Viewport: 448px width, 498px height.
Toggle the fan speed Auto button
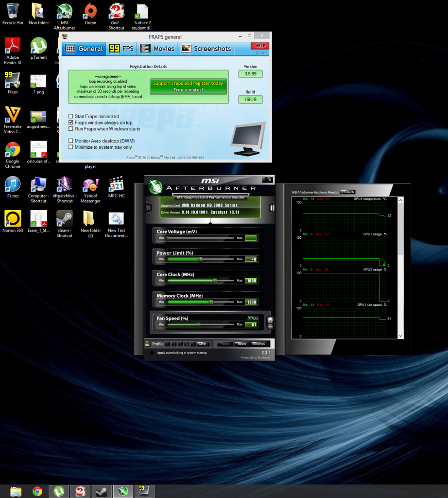pyautogui.click(x=253, y=318)
